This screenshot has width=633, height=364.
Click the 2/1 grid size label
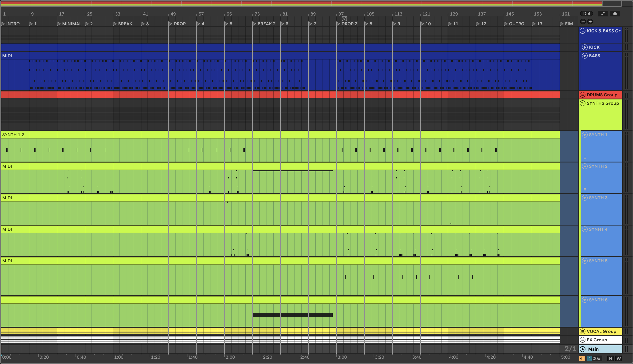pos(570,349)
